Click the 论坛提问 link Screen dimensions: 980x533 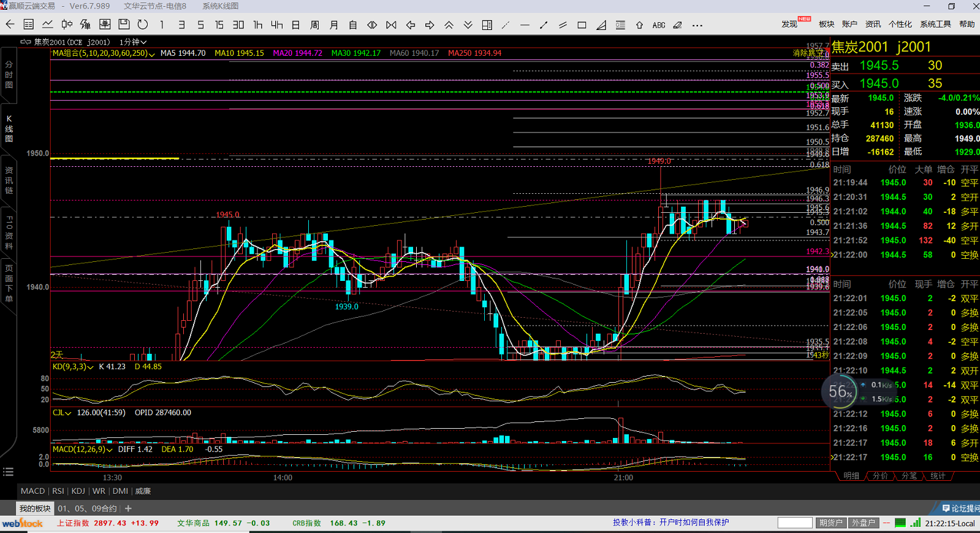pyautogui.click(x=960, y=508)
